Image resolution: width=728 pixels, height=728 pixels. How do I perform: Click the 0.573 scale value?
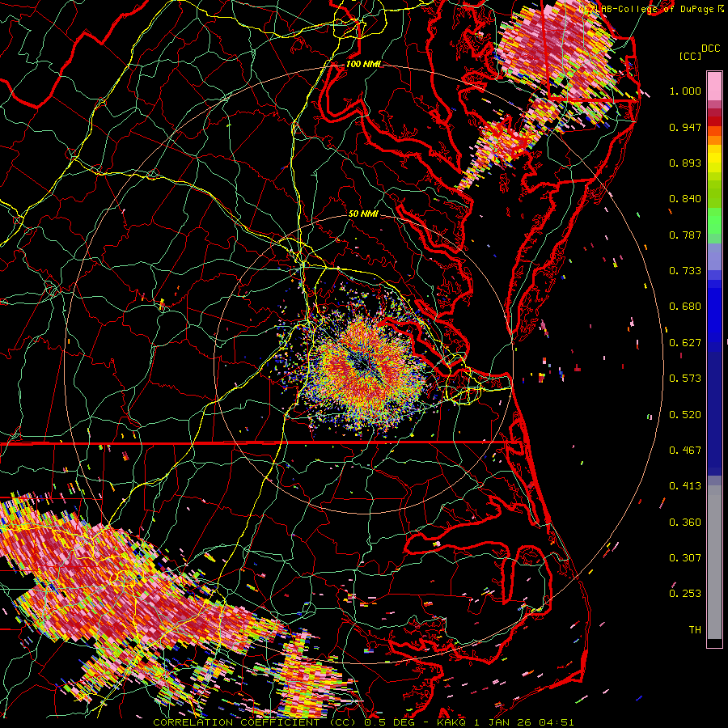tap(685, 379)
